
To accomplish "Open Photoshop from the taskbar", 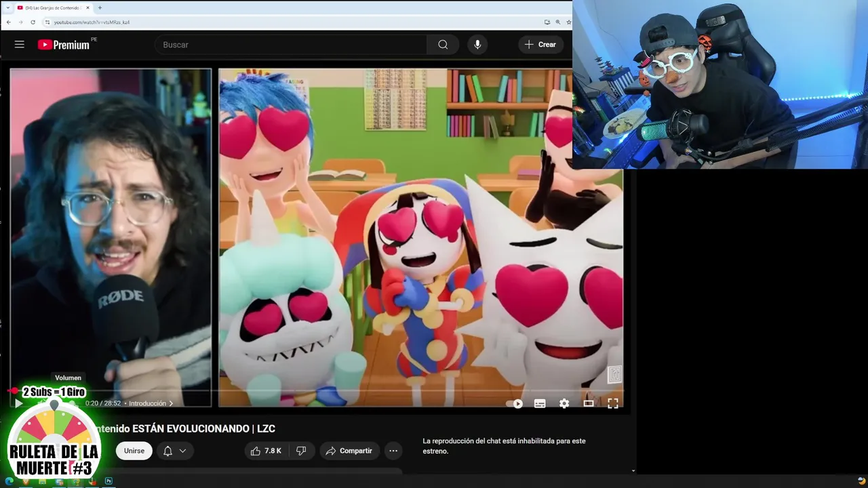I will [108, 482].
